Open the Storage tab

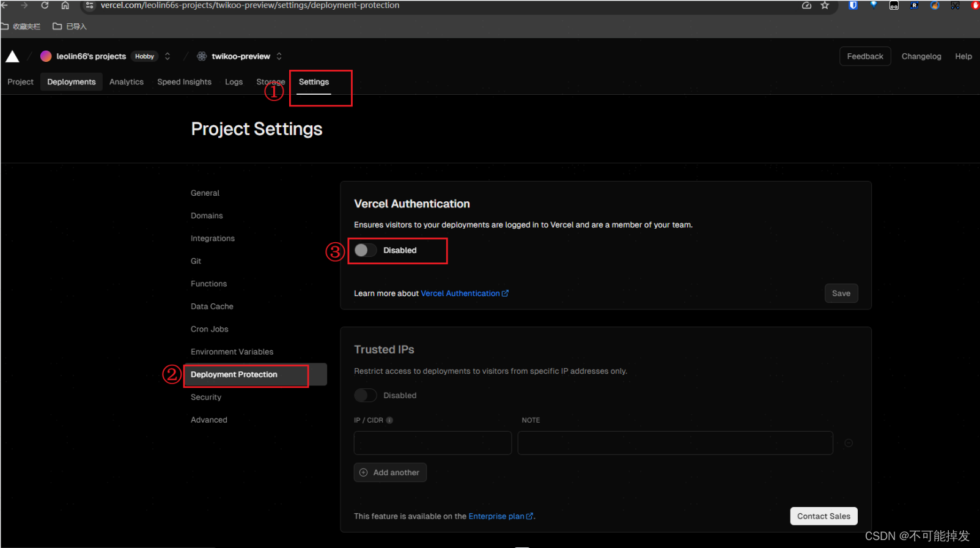coord(271,82)
